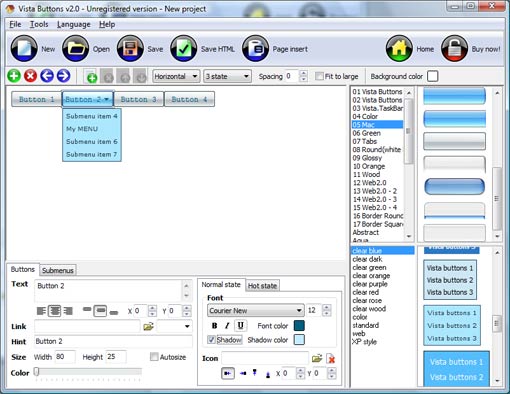
Task: Open the Help menu
Action: 107,24
